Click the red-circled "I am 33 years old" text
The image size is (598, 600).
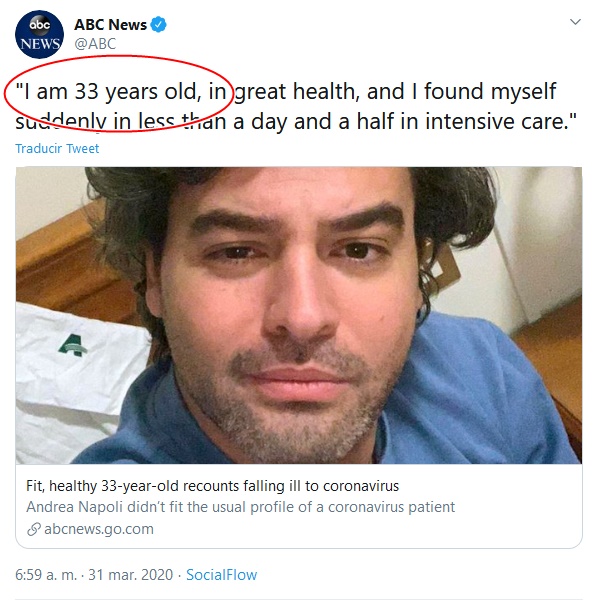(121, 92)
